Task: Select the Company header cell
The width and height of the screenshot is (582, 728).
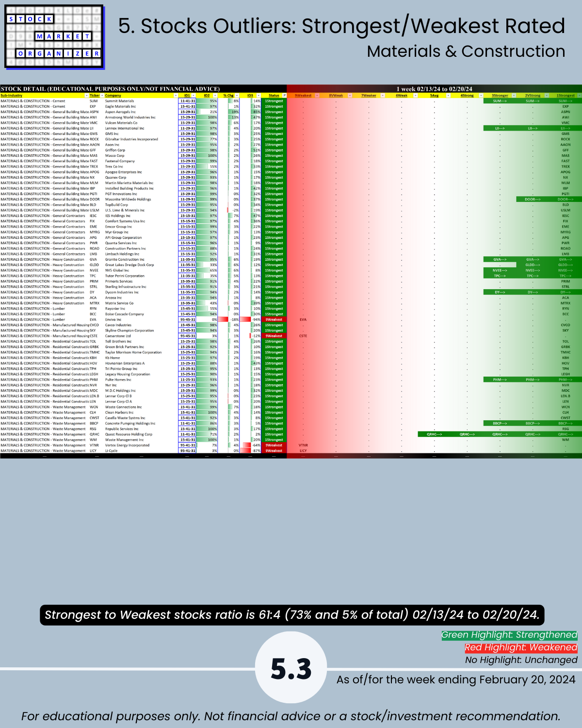Action: [141, 96]
